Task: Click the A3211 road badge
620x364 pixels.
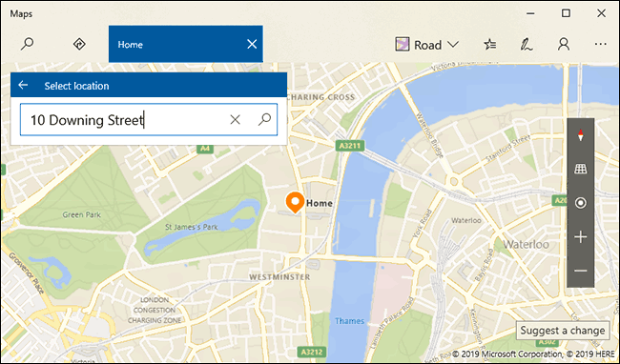Action: [x=350, y=146]
